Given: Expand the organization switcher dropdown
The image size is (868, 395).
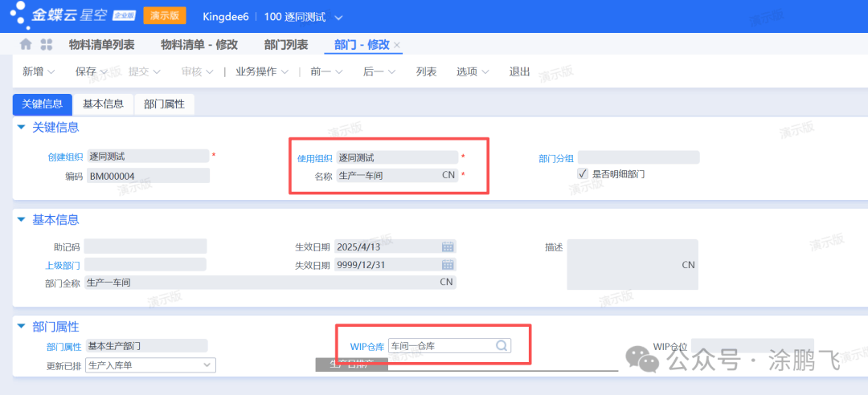Looking at the screenshot, I should tap(338, 18).
